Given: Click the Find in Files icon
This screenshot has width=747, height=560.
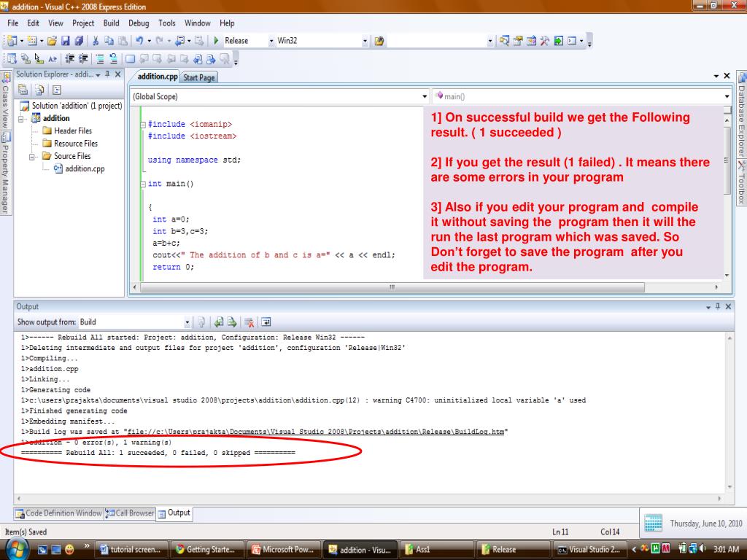Looking at the screenshot, I should coord(379,41).
